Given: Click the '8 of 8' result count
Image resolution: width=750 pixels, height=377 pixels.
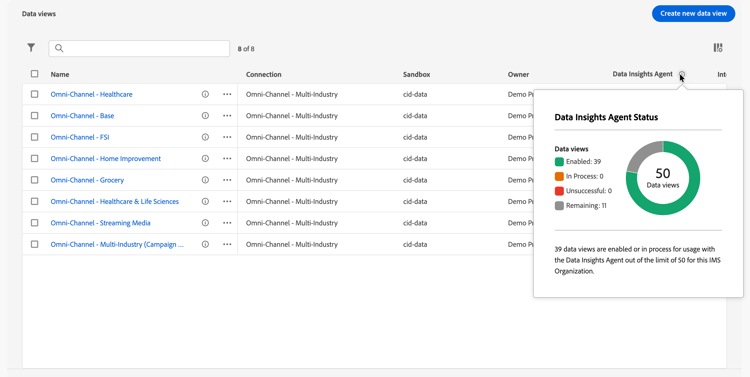Looking at the screenshot, I should pos(246,49).
